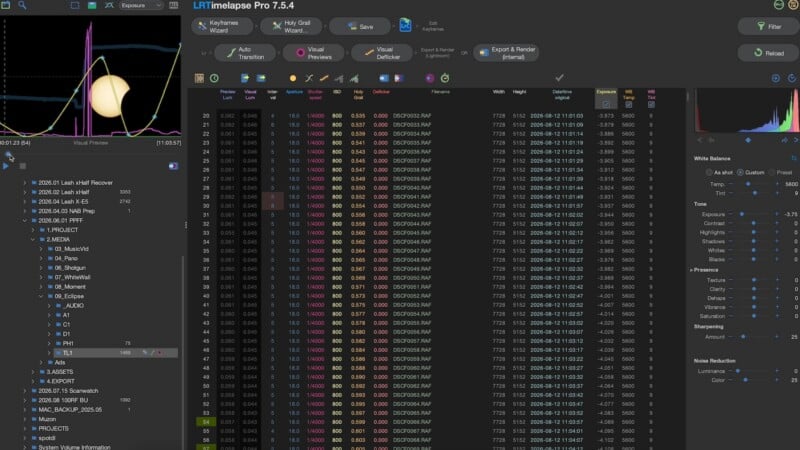Adjust the Exposure slider handle
The height and width of the screenshot is (450, 800).
click(x=742, y=214)
